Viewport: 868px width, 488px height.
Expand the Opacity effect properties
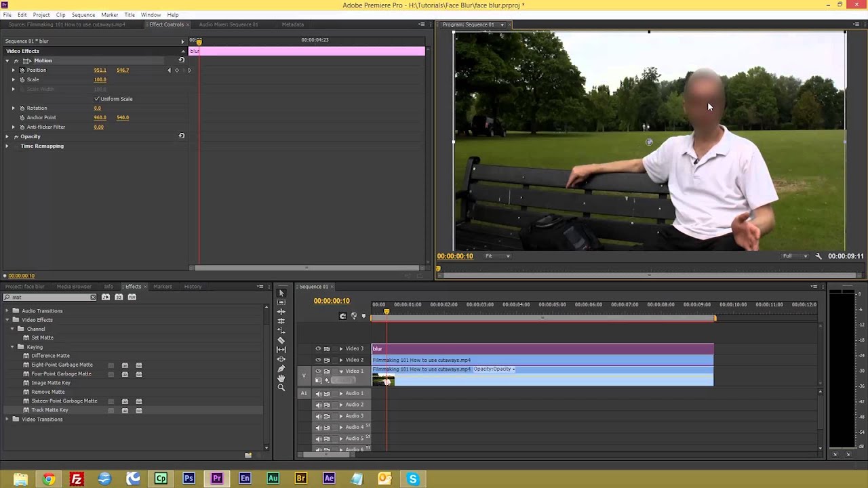pyautogui.click(x=7, y=136)
